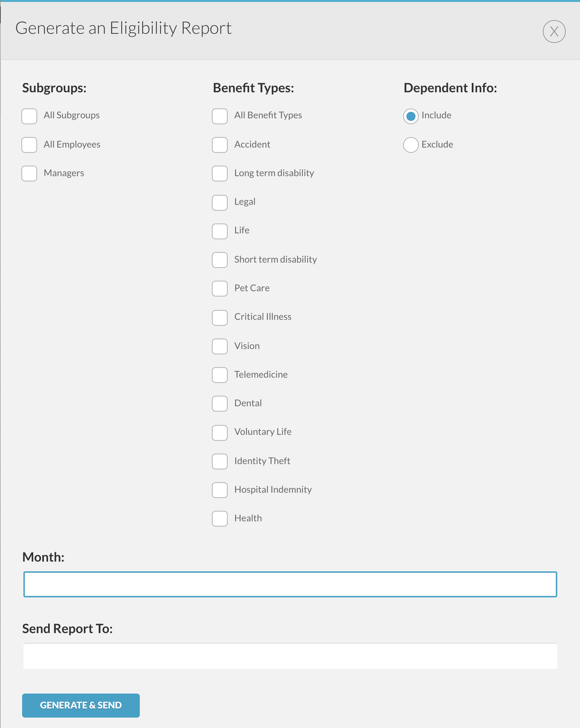This screenshot has height=728, width=580.
Task: Focus the Send Report To field
Action: [290, 656]
